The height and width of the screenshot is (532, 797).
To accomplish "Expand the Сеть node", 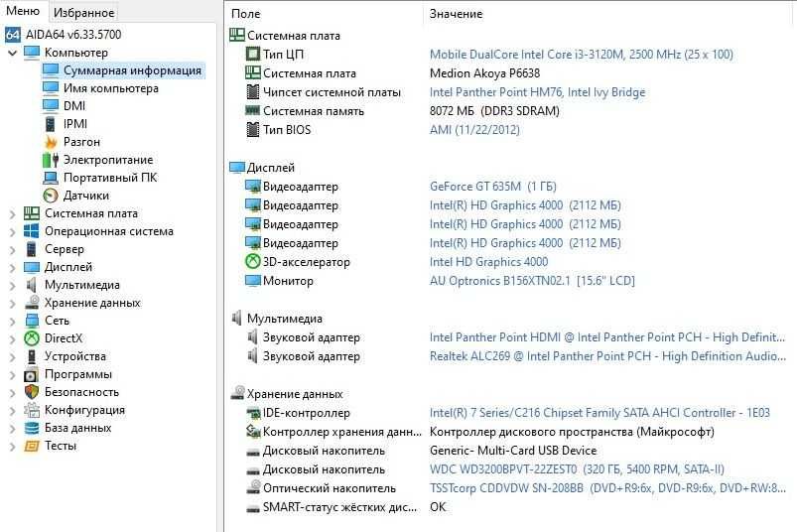I will pyautogui.click(x=13, y=321).
